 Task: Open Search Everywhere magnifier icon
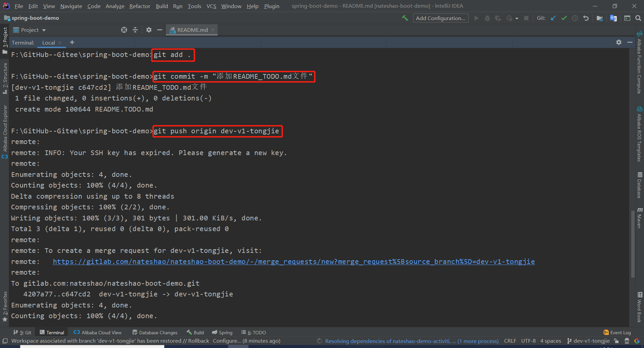pos(638,18)
